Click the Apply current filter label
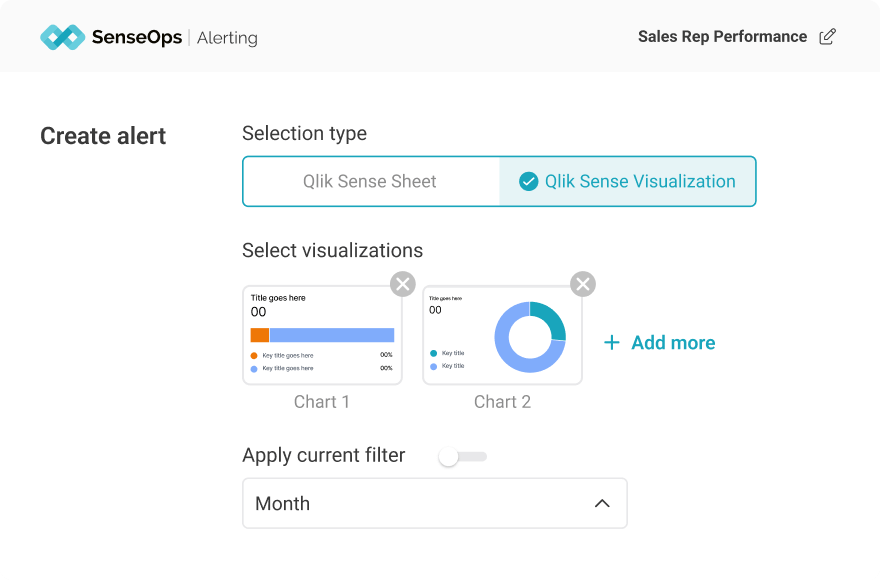The width and height of the screenshot is (880, 580). tap(323, 455)
